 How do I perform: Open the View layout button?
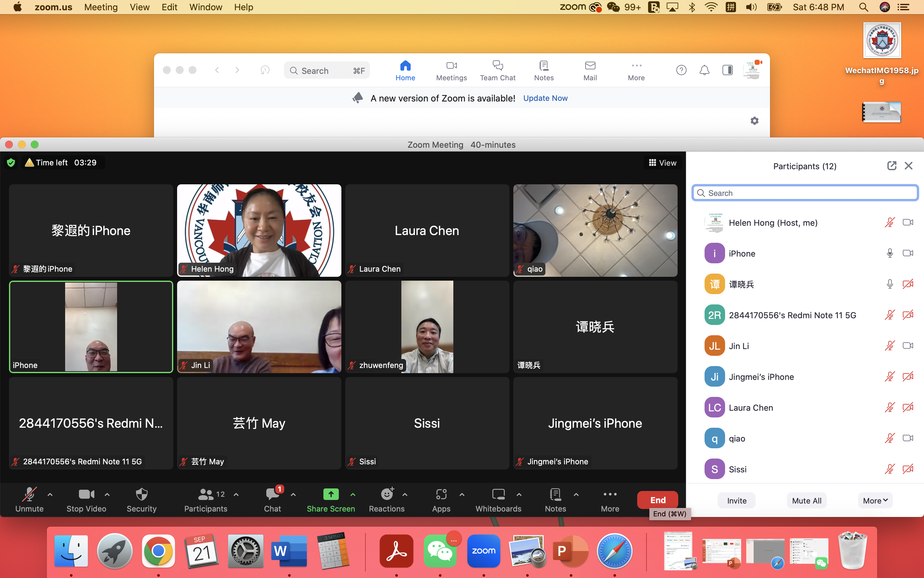(x=663, y=163)
